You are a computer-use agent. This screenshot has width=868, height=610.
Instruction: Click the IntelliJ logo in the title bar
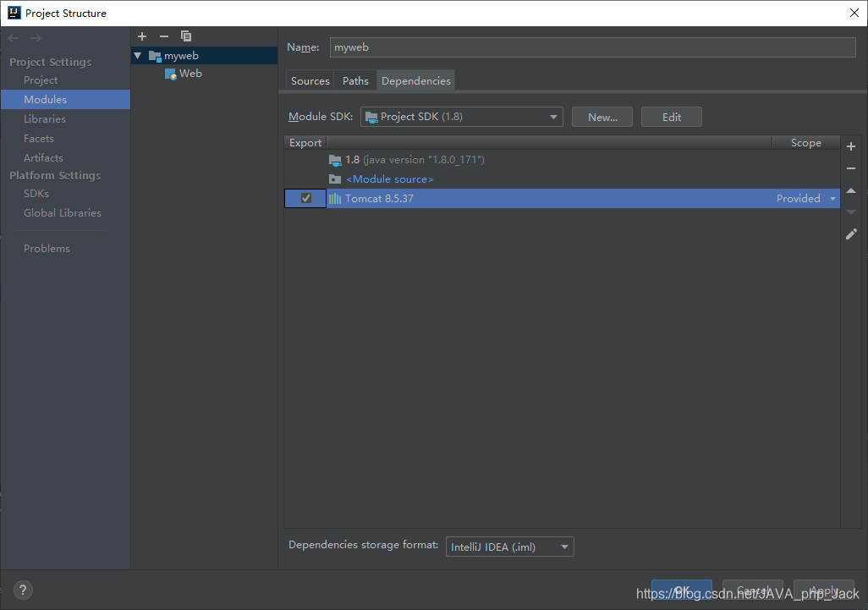(14, 13)
